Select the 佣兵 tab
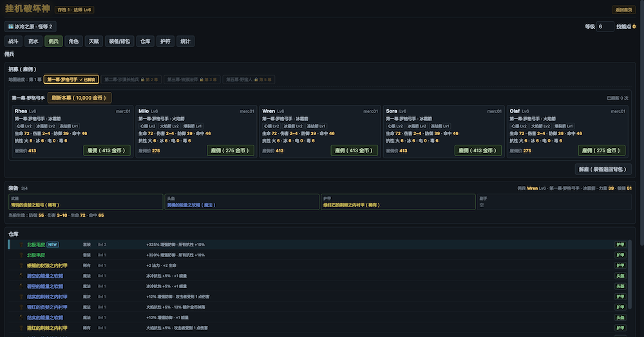Viewport: 644px width, 337px height. (x=53, y=41)
